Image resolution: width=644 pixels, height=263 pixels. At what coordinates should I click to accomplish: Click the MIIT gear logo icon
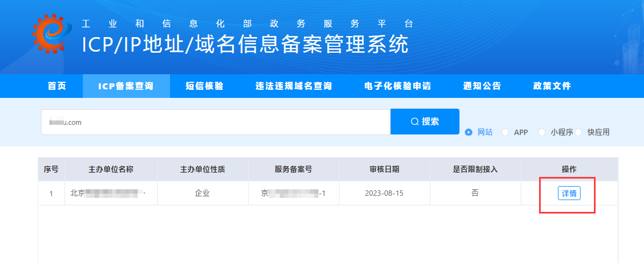(x=52, y=34)
